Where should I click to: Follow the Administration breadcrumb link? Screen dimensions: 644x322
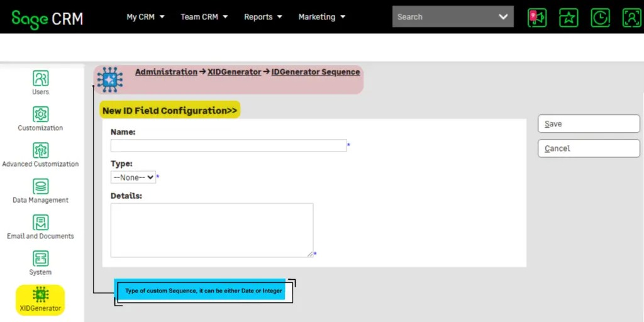point(166,72)
